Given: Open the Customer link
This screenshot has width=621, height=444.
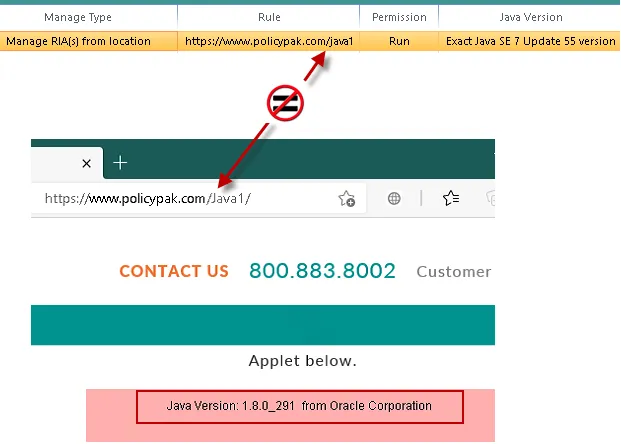Looking at the screenshot, I should pyautogui.click(x=454, y=272).
